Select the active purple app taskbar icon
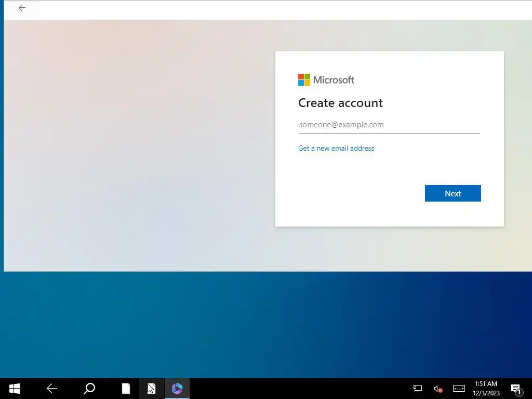Viewport: 532px width, 399px height. 177,389
